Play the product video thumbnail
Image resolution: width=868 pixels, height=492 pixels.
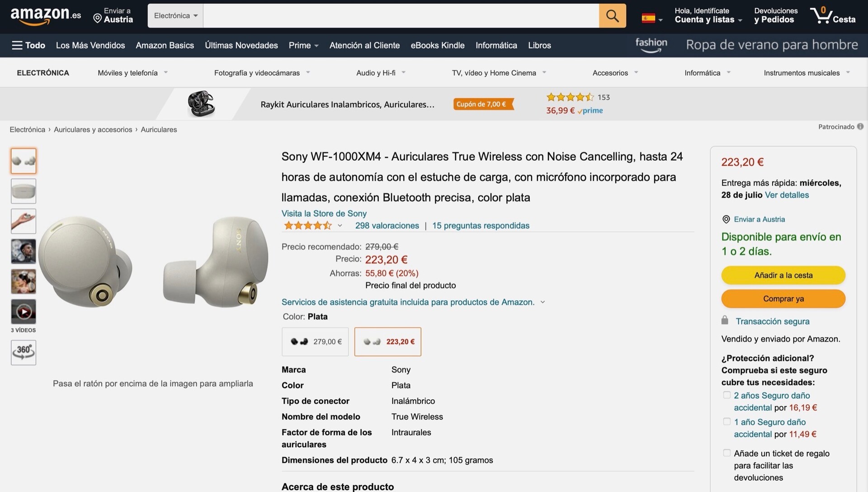coord(24,312)
